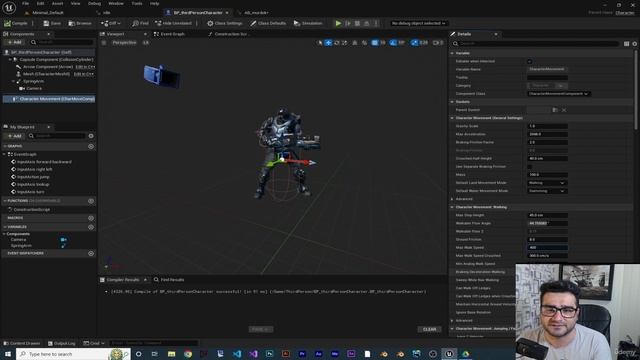Activate the rotate gizmo tool

click(x=337, y=42)
